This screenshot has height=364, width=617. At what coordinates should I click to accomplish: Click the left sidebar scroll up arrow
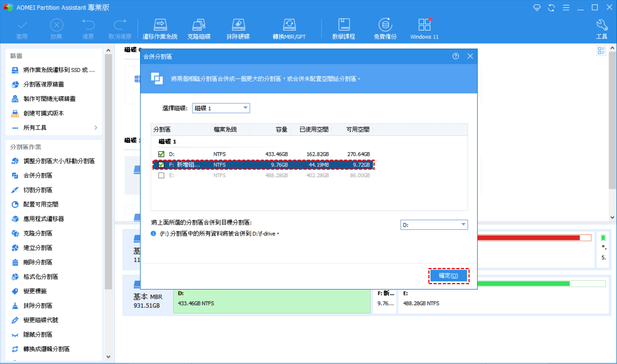(x=108, y=51)
